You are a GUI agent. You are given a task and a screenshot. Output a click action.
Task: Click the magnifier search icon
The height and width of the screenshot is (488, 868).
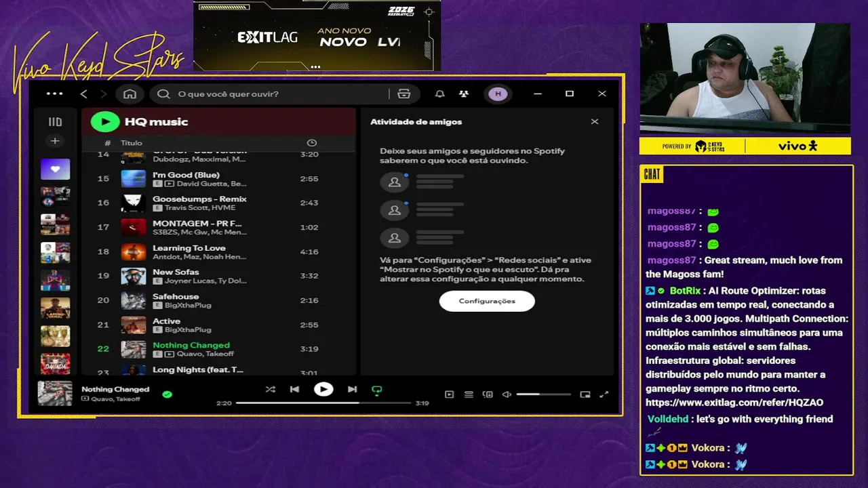163,94
